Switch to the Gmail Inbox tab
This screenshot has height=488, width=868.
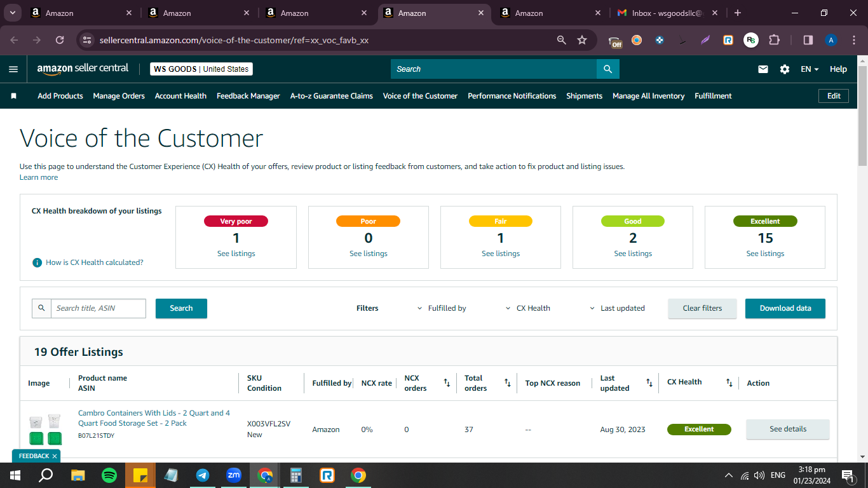pyautogui.click(x=667, y=13)
